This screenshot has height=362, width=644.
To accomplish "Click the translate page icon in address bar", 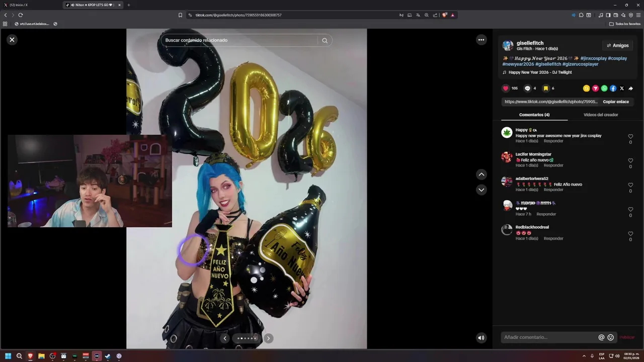I will (x=418, y=15).
